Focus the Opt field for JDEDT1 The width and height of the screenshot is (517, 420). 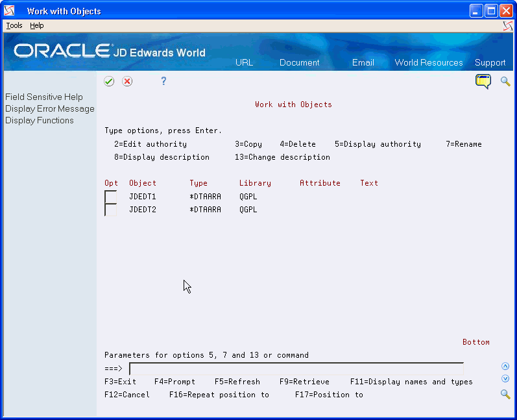110,197
